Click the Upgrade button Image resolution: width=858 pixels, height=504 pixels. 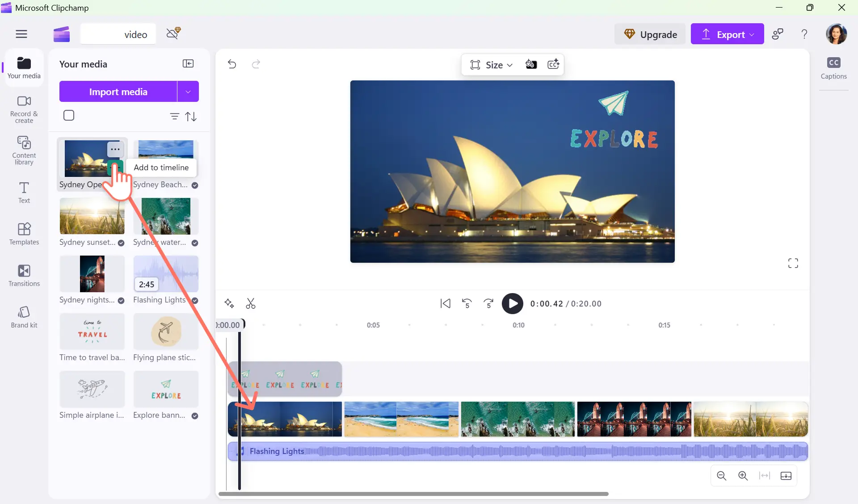(650, 34)
